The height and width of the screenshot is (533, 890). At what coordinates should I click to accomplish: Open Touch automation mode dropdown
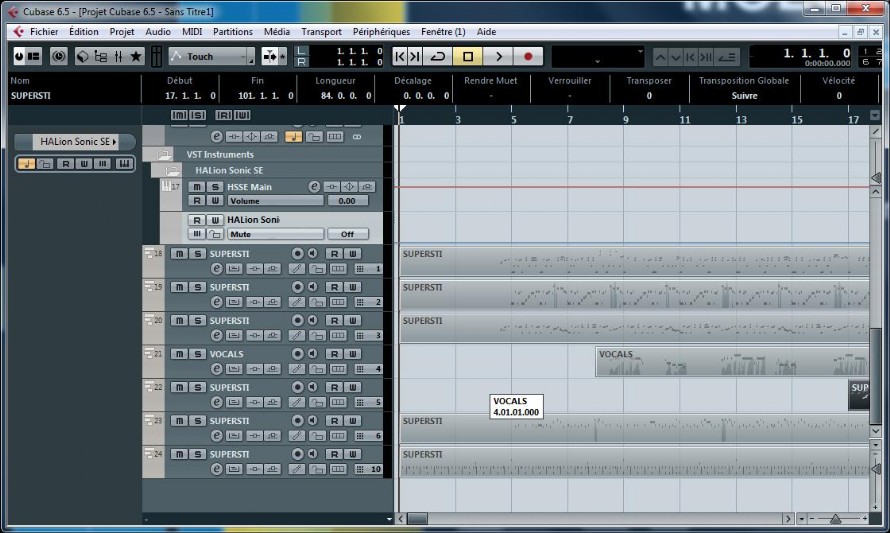tap(212, 56)
